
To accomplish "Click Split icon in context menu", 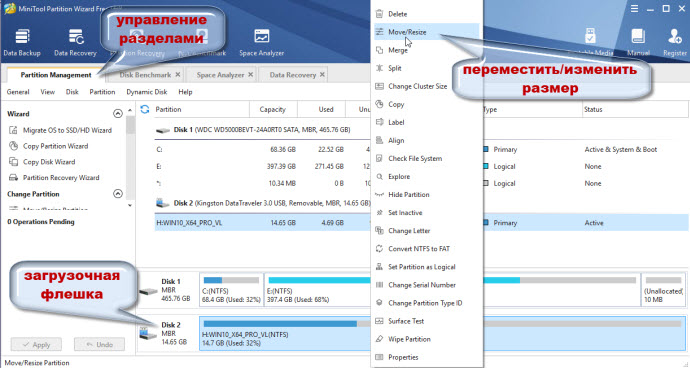I will click(x=379, y=68).
